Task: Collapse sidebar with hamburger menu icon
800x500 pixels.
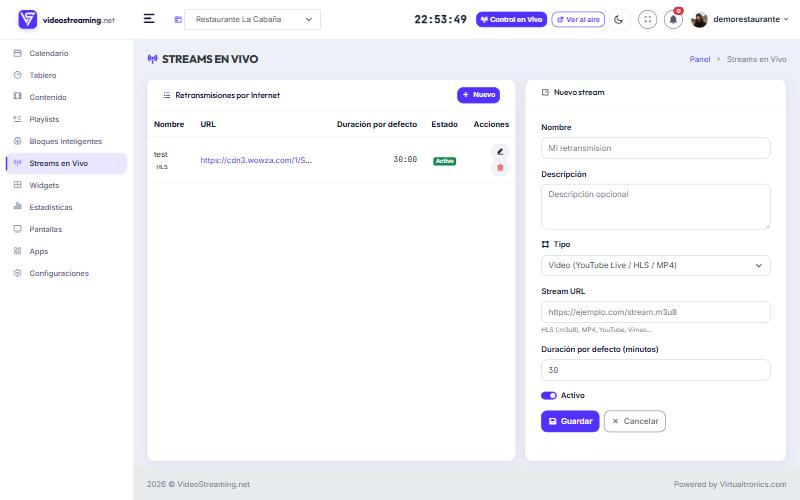Action: click(x=149, y=19)
